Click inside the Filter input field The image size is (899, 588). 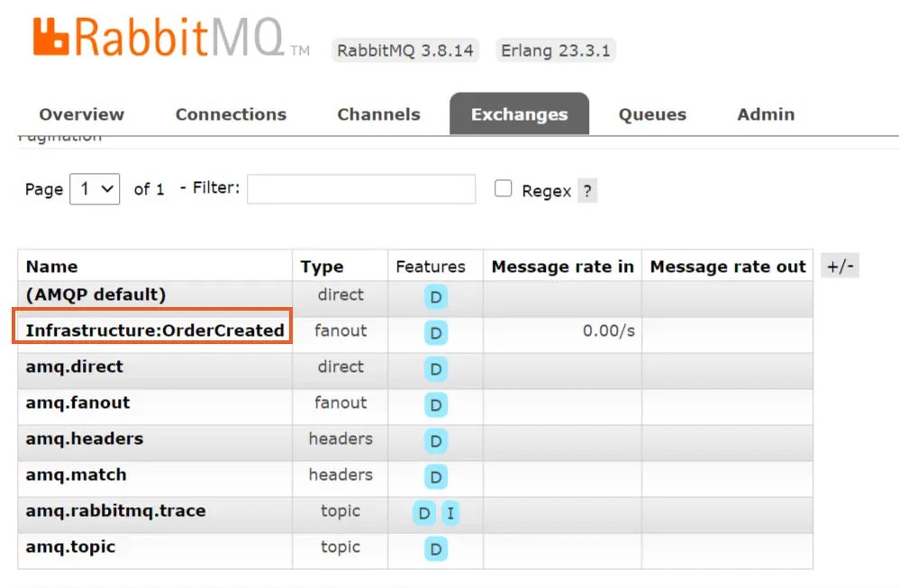360,189
